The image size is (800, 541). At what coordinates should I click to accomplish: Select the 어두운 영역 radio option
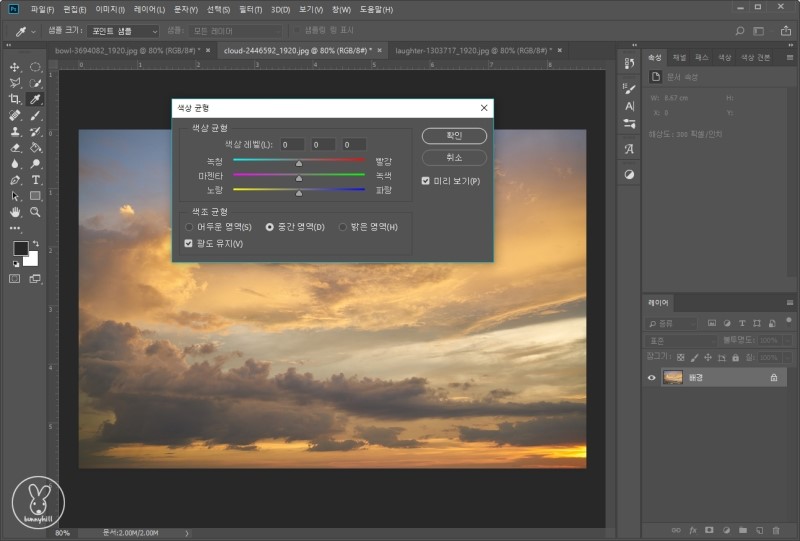tap(189, 227)
